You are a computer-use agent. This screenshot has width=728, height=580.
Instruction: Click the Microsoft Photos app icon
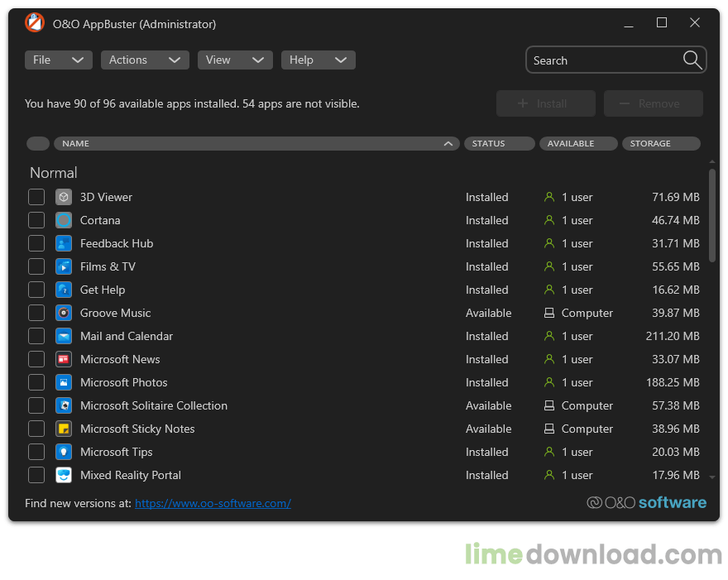tap(64, 382)
